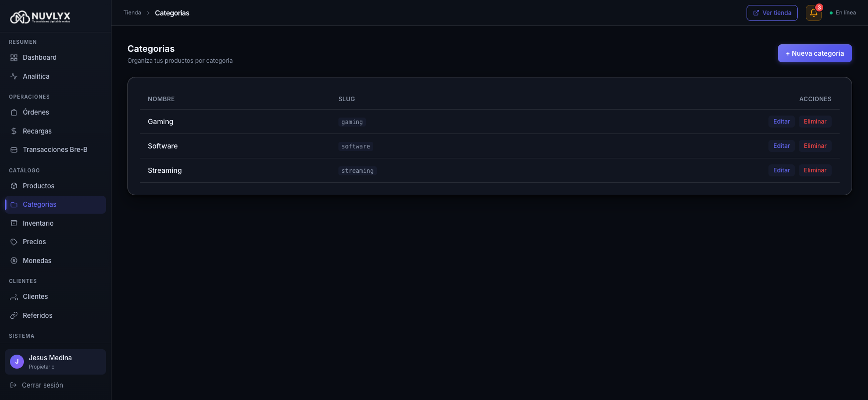Open the Monedas section
This screenshot has width=868, height=400.
(x=37, y=261)
